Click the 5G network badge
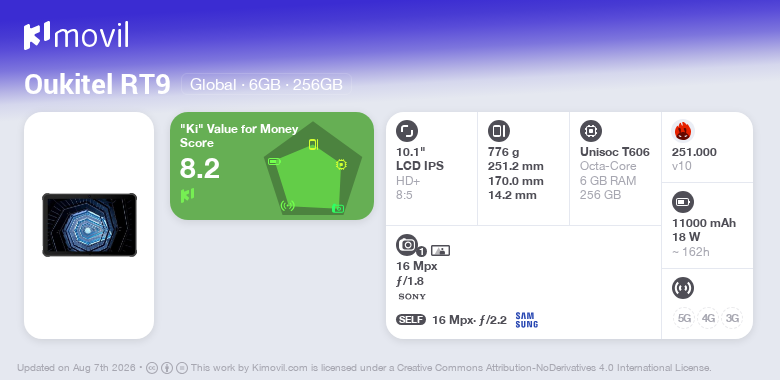Image resolution: width=780 pixels, height=380 pixels. tap(684, 318)
